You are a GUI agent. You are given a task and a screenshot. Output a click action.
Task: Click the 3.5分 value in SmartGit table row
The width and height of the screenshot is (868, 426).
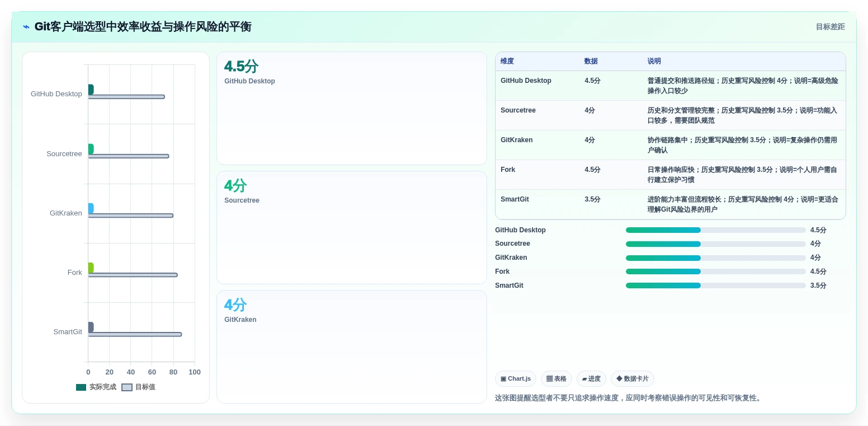point(592,199)
